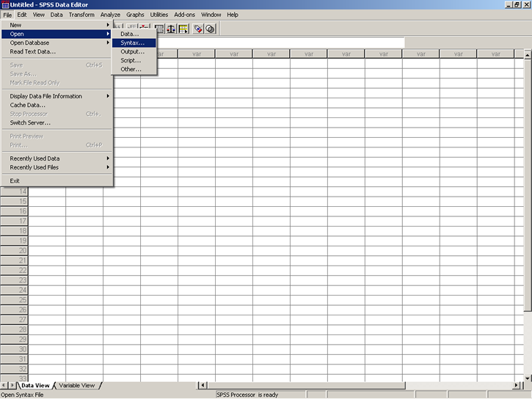Choose Data... from the Open submenu
Screen dimensions: 532x399
[x=134, y=34]
